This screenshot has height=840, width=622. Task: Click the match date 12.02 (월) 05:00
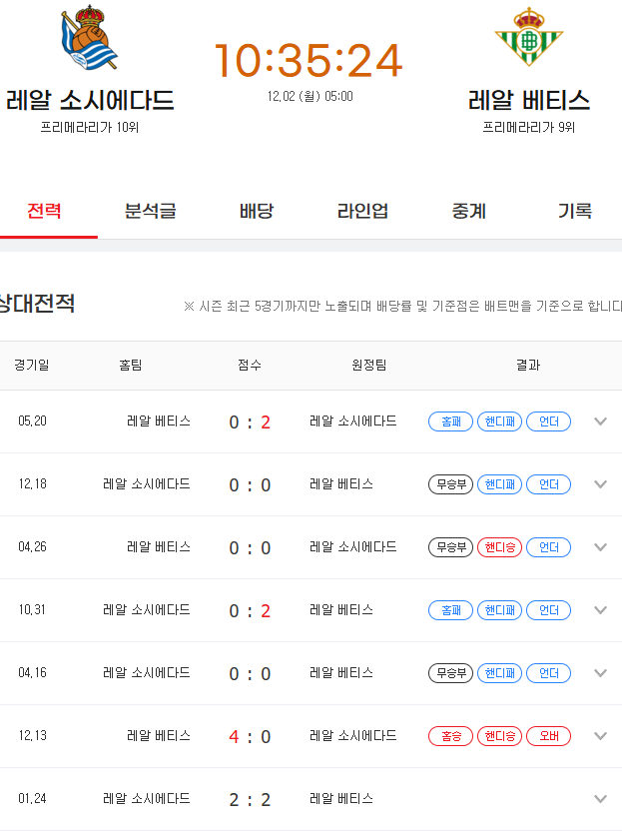pos(310,97)
